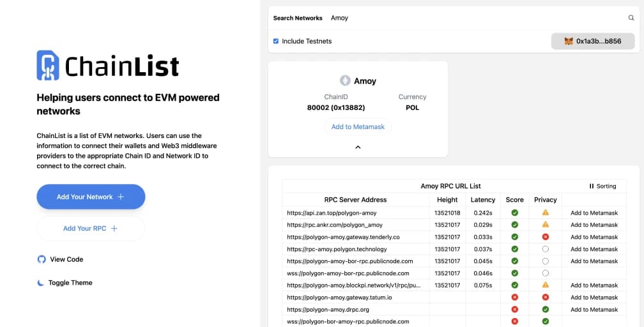
Task: Click latency value 0.075s
Action: pos(483,285)
